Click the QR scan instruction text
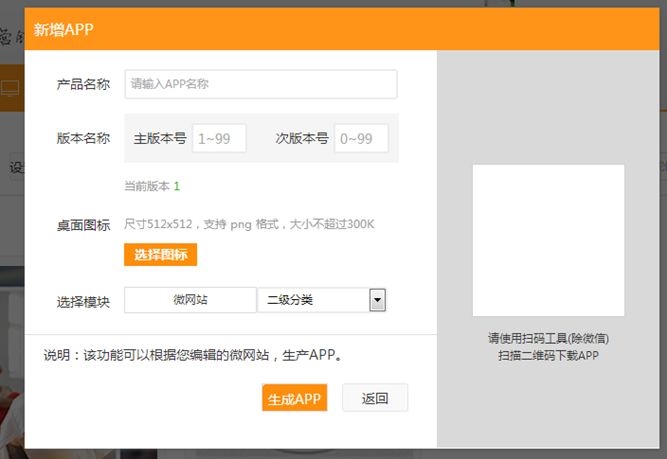The width and height of the screenshot is (667, 459). point(548,347)
